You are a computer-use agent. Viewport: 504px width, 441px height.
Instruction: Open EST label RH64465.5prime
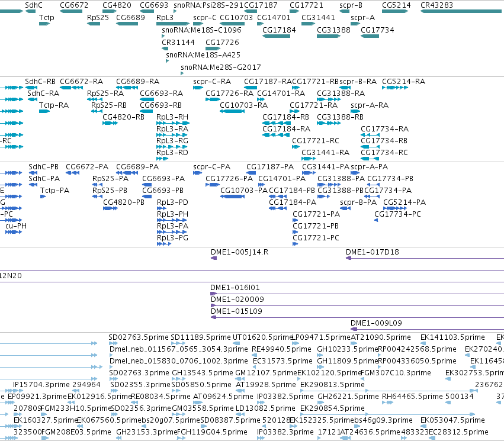(412, 397)
